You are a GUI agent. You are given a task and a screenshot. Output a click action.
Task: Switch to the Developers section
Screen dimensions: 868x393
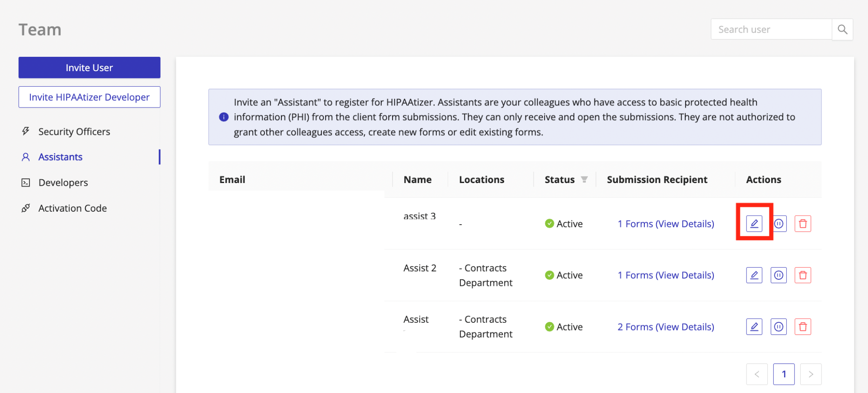coord(63,183)
